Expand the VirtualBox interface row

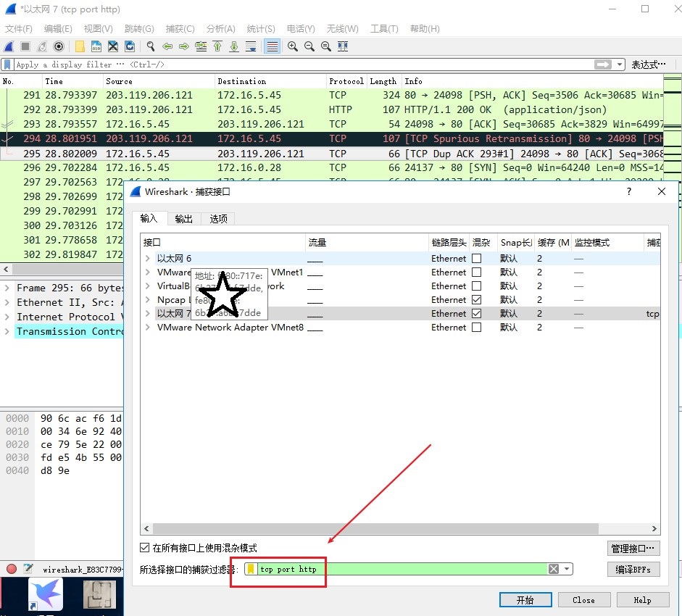click(147, 286)
